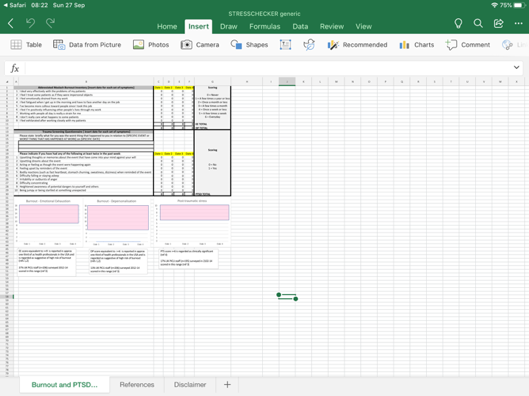Choose Data from Picture
Screen dimensions: 529x396
point(87,45)
